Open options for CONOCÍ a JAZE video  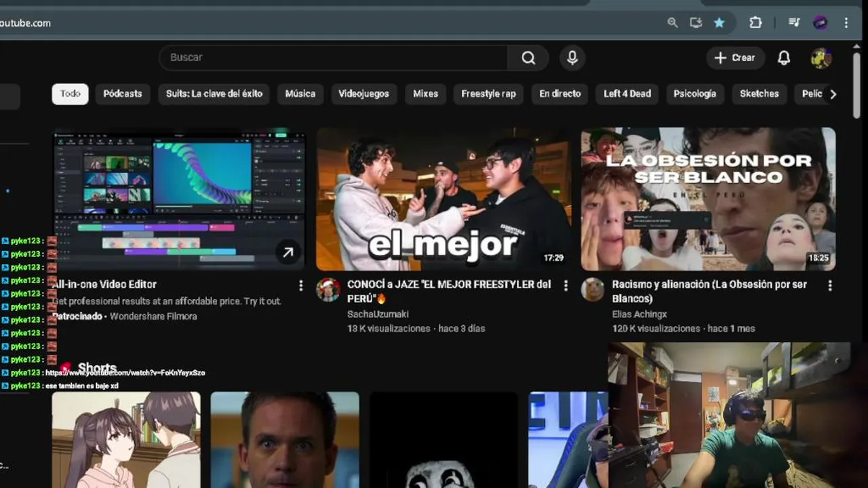[x=566, y=285]
